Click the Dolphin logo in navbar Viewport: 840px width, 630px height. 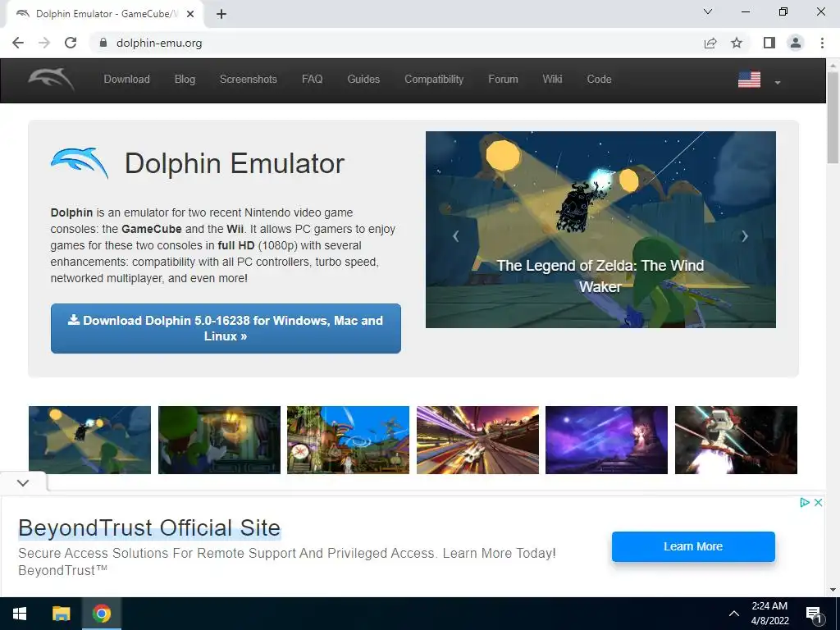52,80
